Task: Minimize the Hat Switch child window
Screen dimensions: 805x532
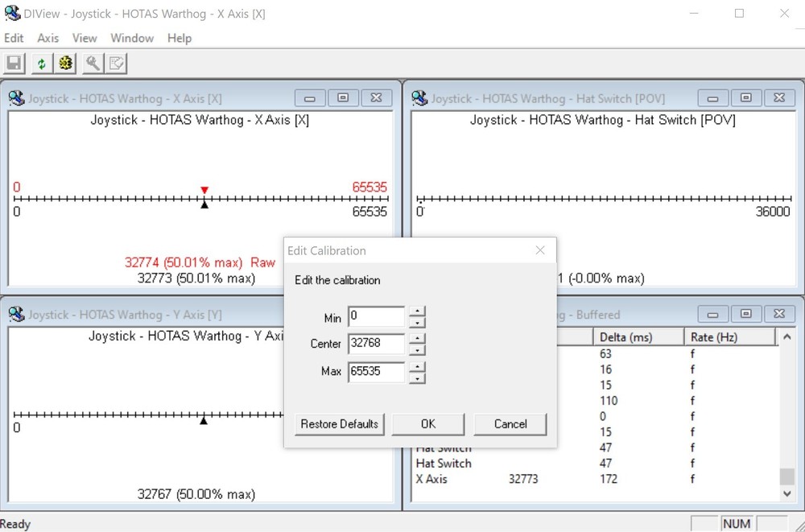Action: pos(712,97)
